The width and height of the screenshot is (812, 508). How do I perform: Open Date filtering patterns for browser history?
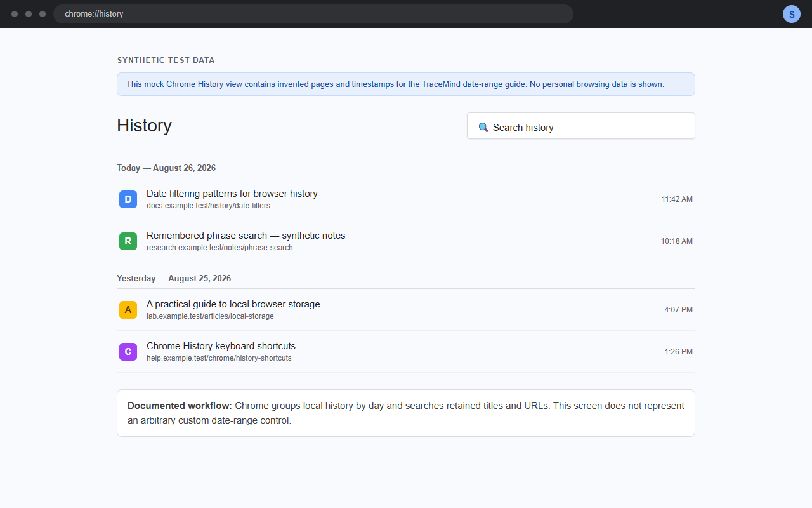point(232,194)
